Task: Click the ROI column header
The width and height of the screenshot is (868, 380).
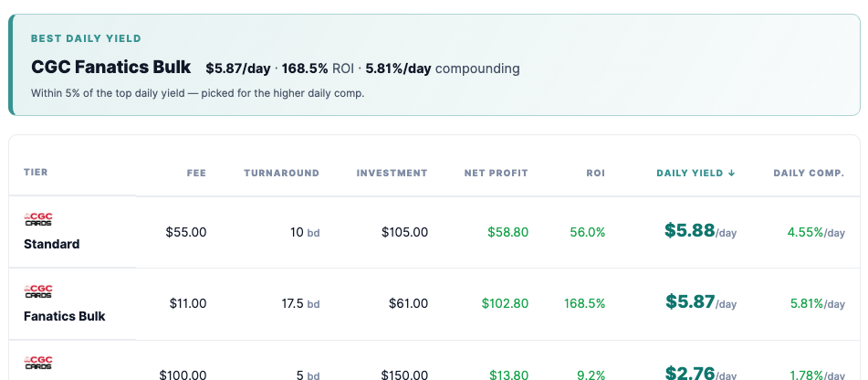Action: tap(596, 173)
